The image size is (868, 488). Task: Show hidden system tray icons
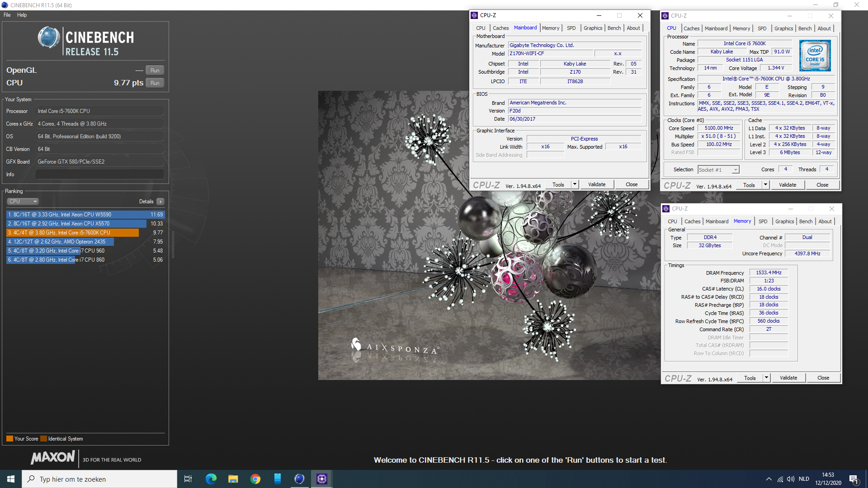tap(769, 479)
